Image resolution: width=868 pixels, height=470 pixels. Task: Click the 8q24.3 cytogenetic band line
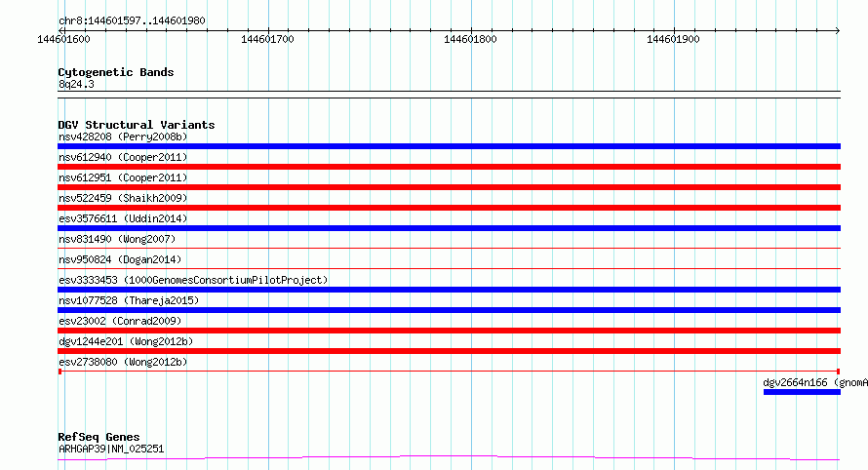pos(449,95)
